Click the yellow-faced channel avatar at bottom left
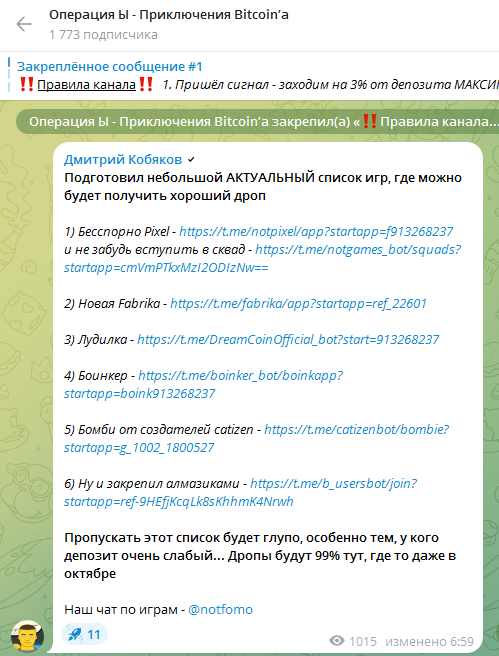 tap(28, 637)
